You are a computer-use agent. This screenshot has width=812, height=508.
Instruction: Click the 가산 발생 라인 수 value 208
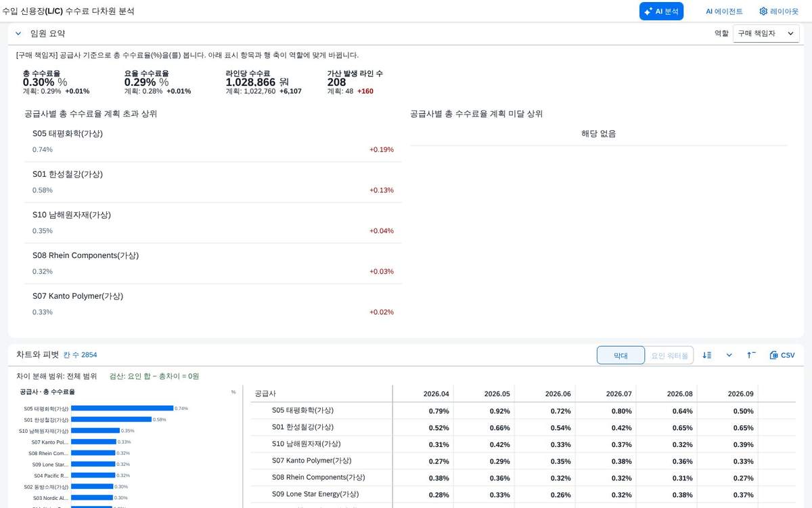[336, 82]
